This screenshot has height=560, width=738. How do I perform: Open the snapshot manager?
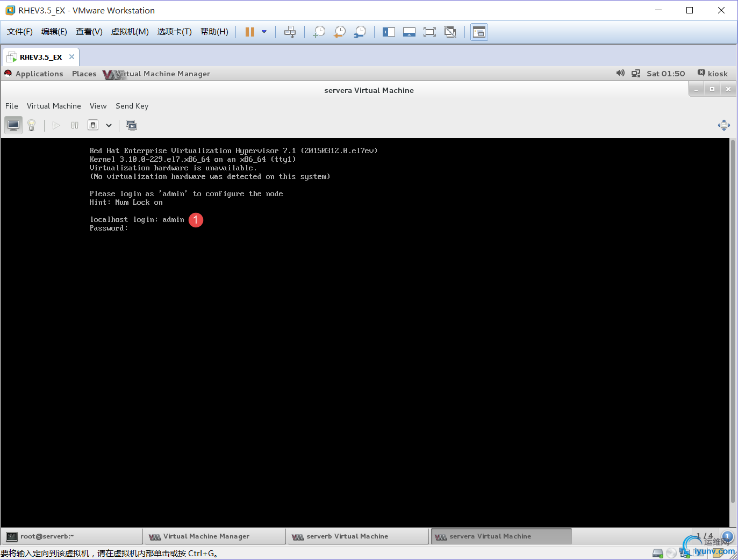tap(360, 32)
